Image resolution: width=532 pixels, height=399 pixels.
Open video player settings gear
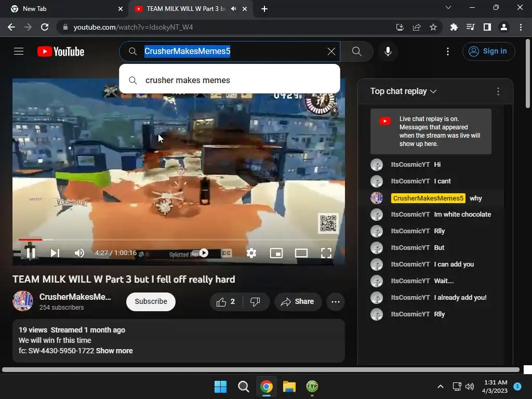coord(251,253)
